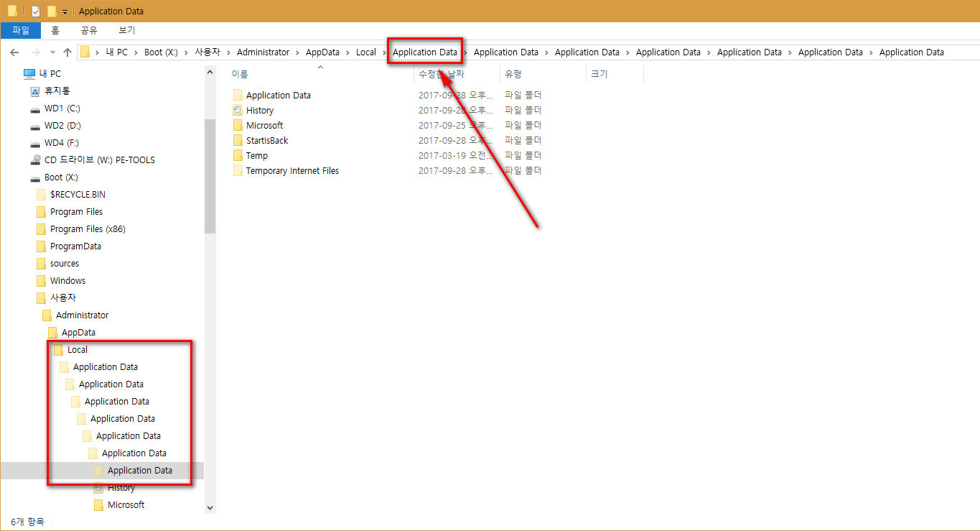Viewport: 980px width, 531px height.
Task: Open the recent locations dropdown arrow
Action: pyautogui.click(x=52, y=52)
